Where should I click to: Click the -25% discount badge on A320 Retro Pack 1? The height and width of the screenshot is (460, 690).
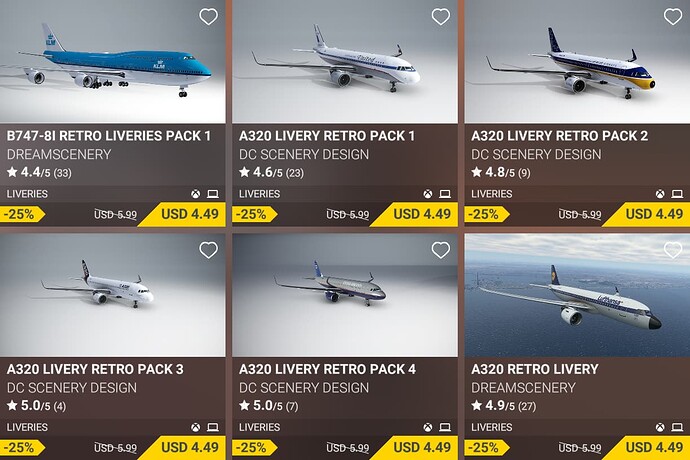pyautogui.click(x=250, y=214)
